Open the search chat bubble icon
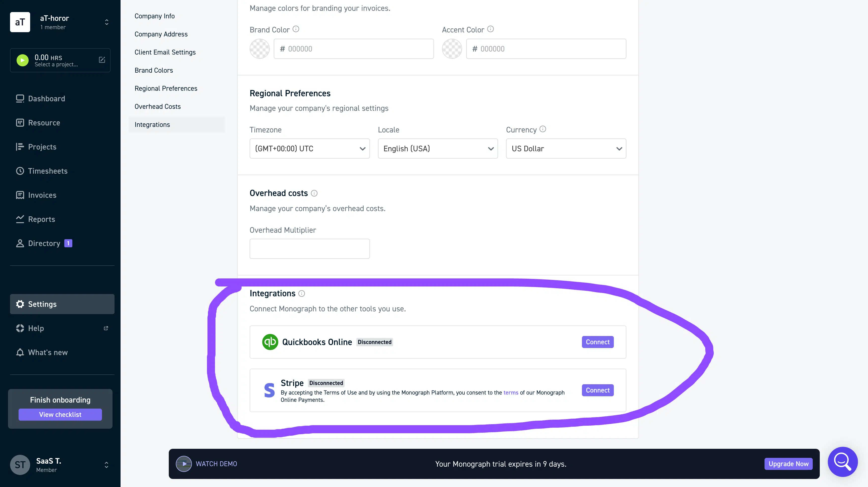The image size is (868, 487). pos(842,462)
